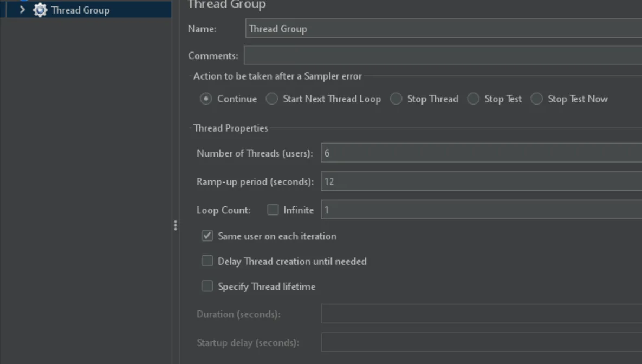
Task: Click the panel divider drag handle
Action: pyautogui.click(x=176, y=225)
